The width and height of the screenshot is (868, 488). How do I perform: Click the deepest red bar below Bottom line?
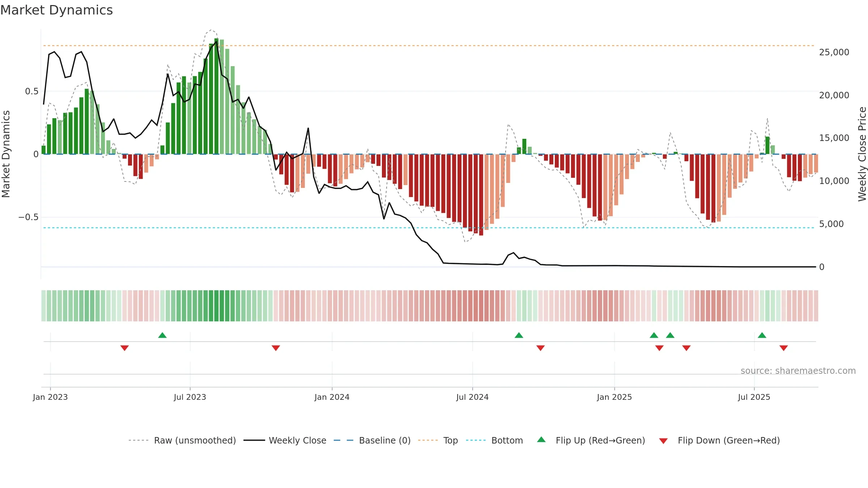click(x=481, y=195)
